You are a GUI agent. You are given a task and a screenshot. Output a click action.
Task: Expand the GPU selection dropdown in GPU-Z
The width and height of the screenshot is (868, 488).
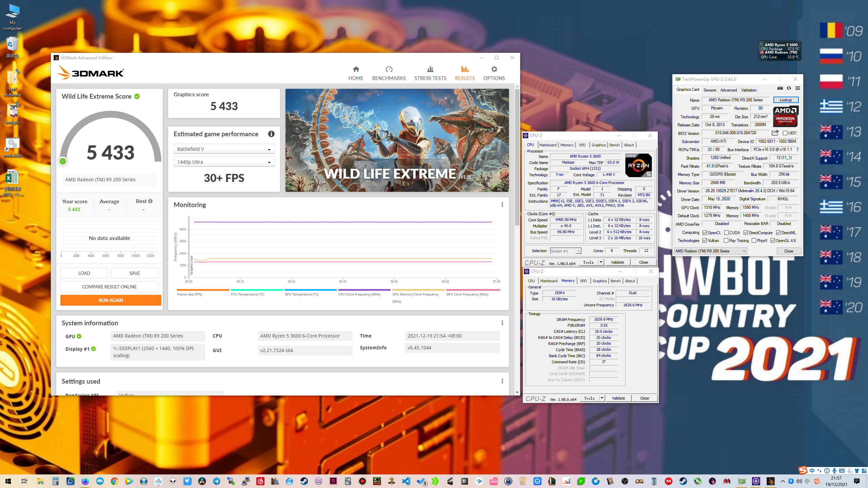coord(710,251)
